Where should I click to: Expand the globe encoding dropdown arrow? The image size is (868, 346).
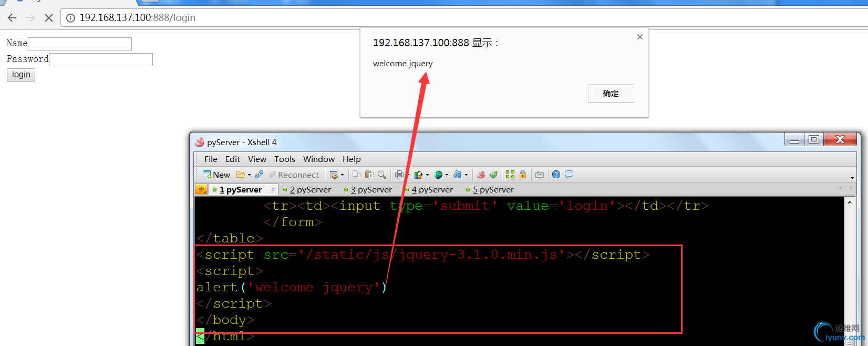[447, 175]
